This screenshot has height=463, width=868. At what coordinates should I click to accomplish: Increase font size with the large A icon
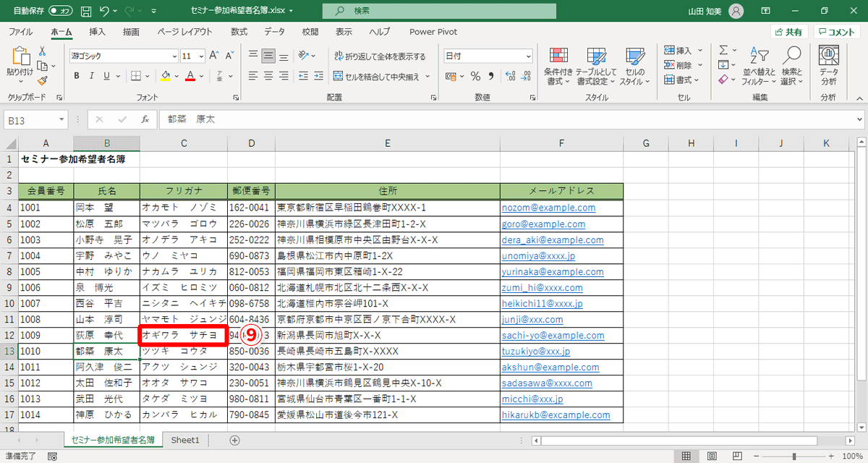coord(215,56)
